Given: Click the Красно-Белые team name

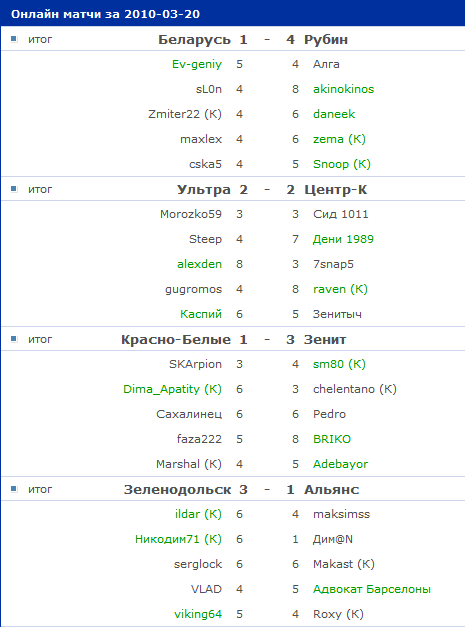Looking at the screenshot, I should (176, 339).
